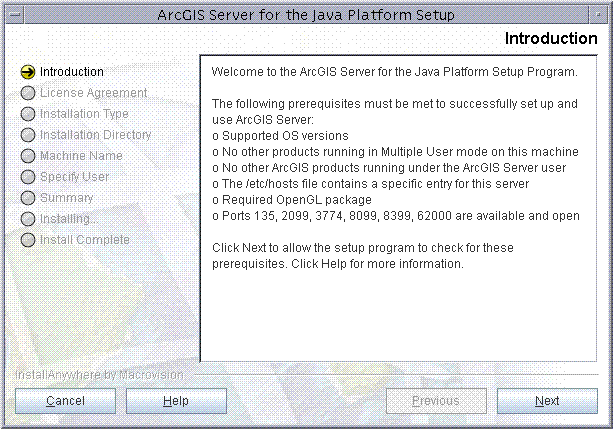The width and height of the screenshot is (613, 429).
Task: Select the License Agreement step label
Action: pyautogui.click(x=93, y=93)
